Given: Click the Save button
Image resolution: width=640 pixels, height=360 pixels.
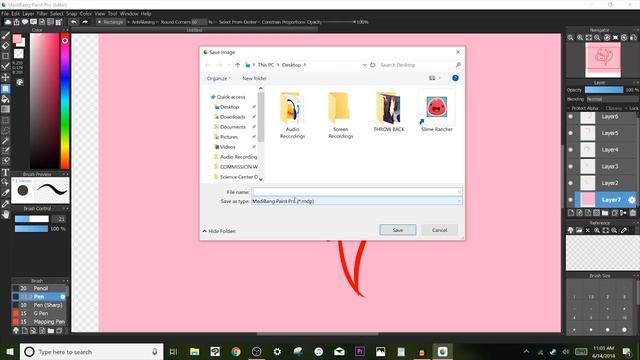Looking at the screenshot, I should [x=398, y=230].
